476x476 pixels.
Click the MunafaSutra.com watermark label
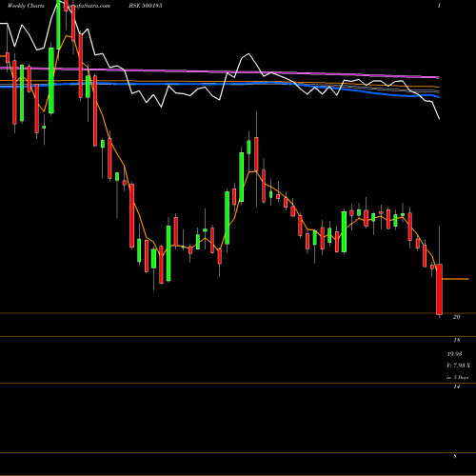coord(87,6)
